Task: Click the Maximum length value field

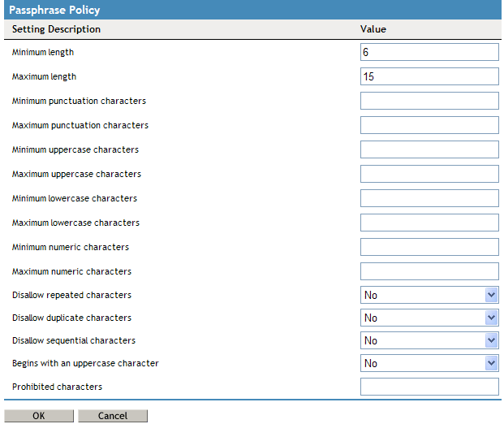Action: [429, 76]
